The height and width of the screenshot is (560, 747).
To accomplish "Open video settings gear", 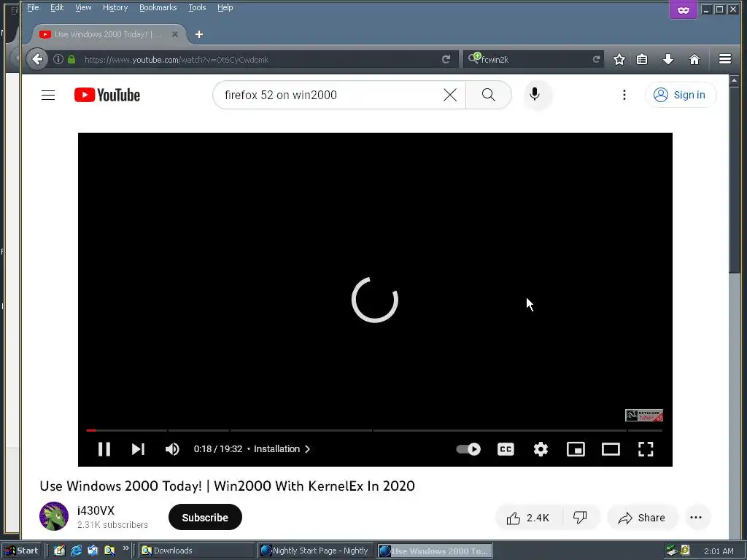I will (541, 449).
